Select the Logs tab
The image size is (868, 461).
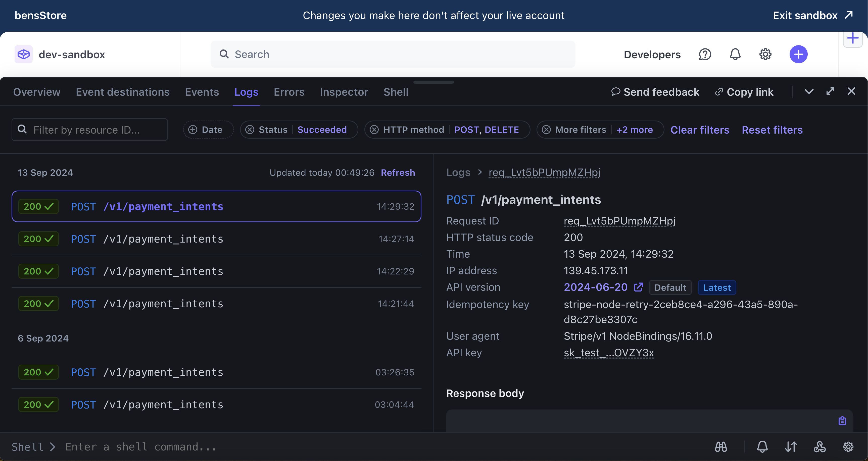tap(246, 92)
